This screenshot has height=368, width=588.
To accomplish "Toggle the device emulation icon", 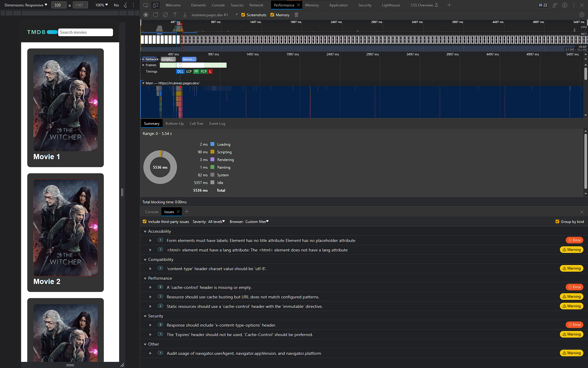I will pos(156,5).
